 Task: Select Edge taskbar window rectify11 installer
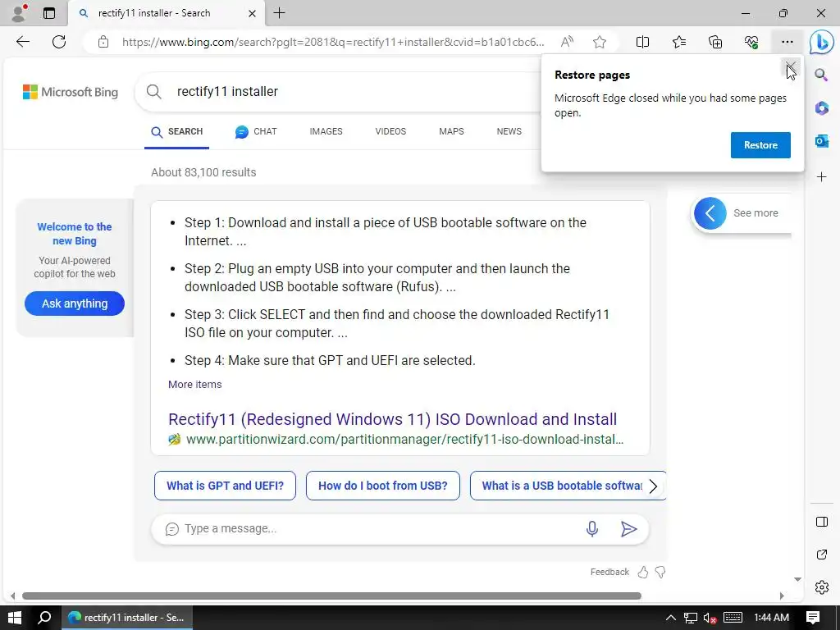click(126, 618)
